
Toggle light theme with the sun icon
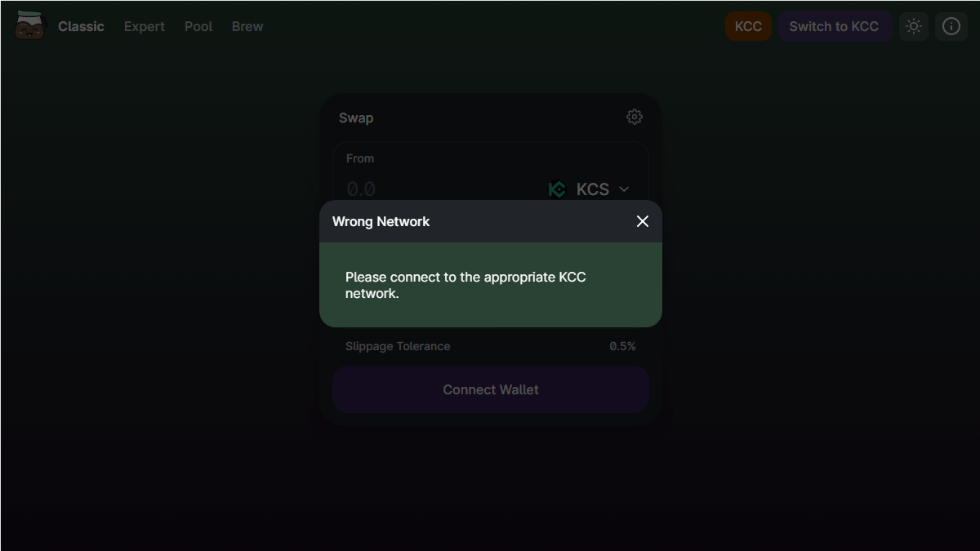914,26
